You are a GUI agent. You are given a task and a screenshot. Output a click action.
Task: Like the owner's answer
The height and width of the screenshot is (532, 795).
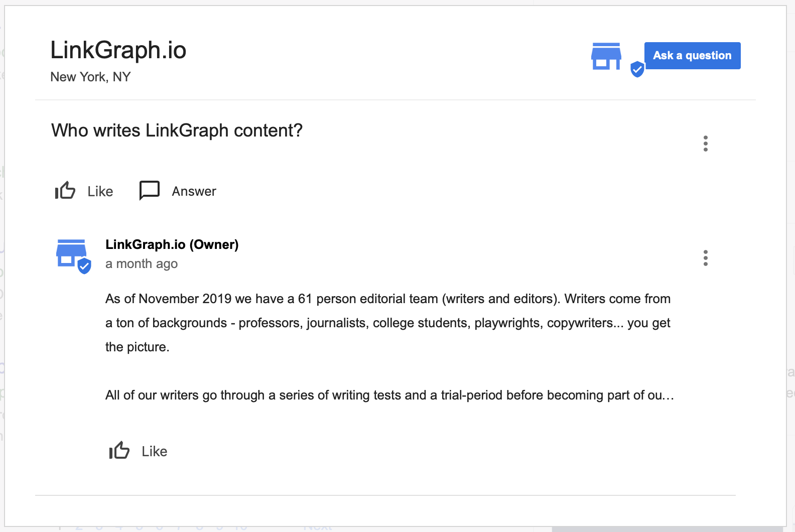click(x=138, y=451)
